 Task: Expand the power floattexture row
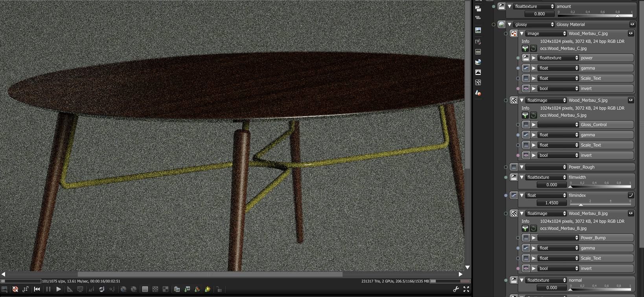(x=534, y=58)
